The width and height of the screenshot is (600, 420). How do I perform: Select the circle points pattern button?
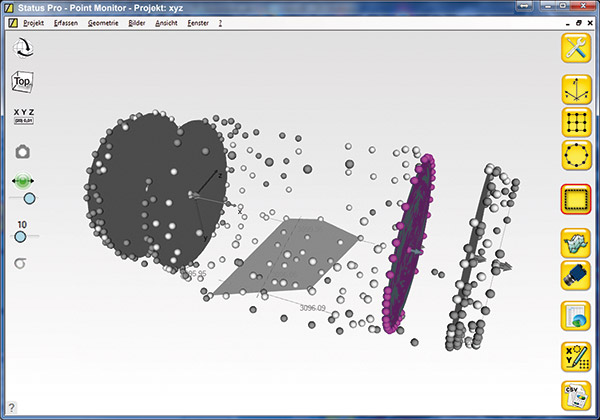[576, 157]
